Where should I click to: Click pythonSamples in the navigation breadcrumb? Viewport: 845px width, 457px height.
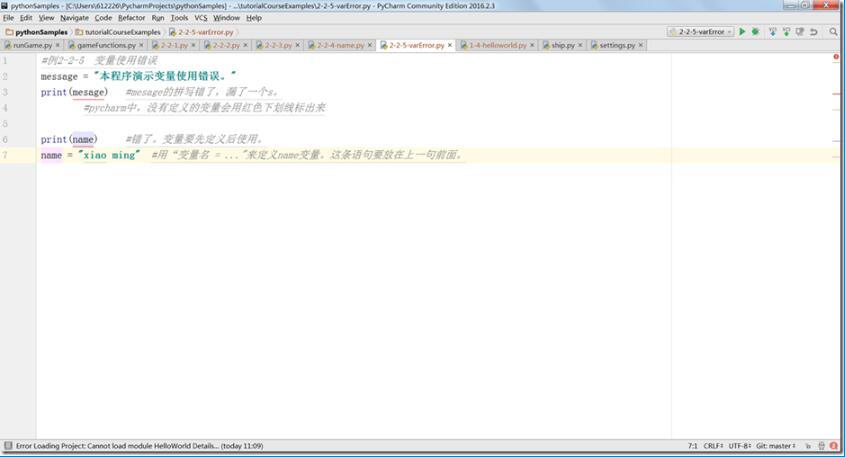37,32
